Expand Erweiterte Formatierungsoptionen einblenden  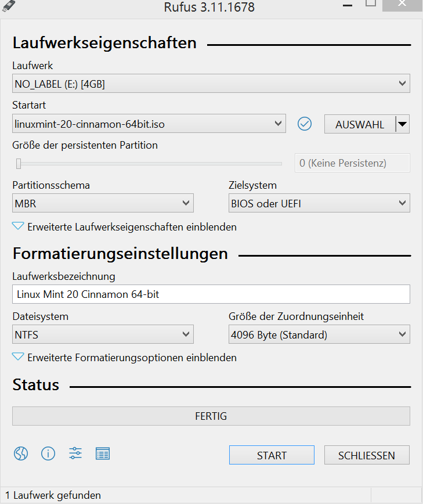click(x=124, y=358)
